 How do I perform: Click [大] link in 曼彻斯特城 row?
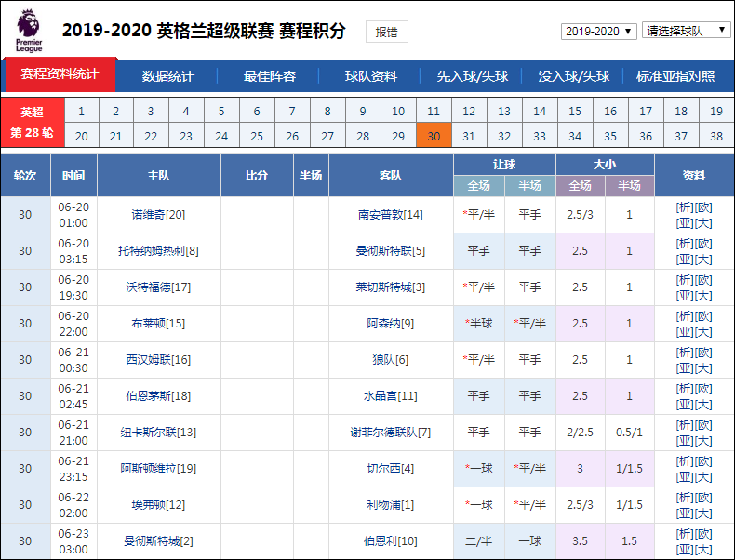click(x=703, y=549)
